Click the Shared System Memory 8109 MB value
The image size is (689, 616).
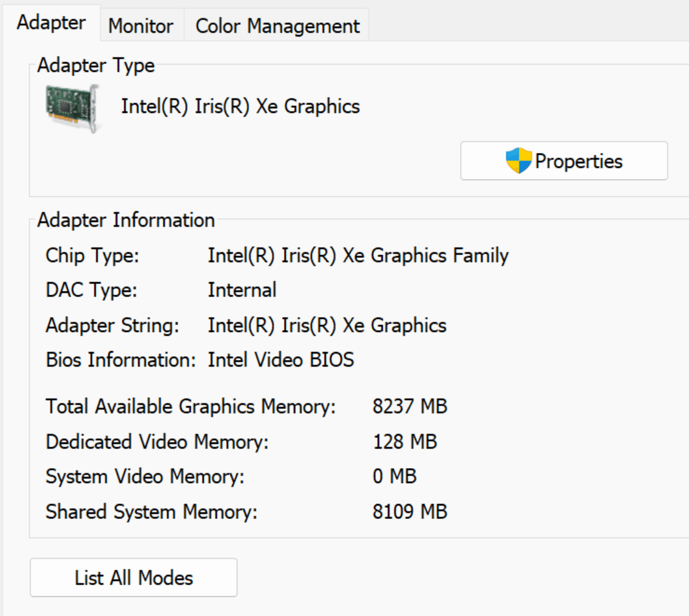[409, 512]
